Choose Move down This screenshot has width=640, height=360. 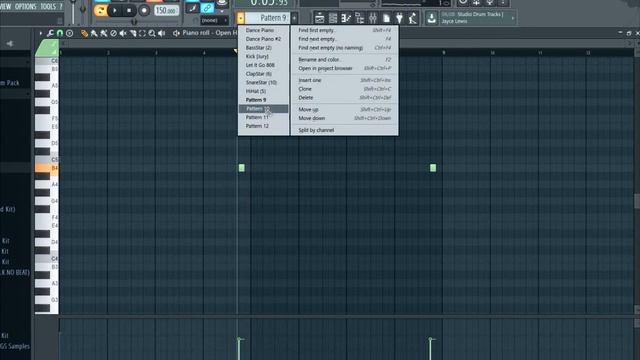pos(344,118)
